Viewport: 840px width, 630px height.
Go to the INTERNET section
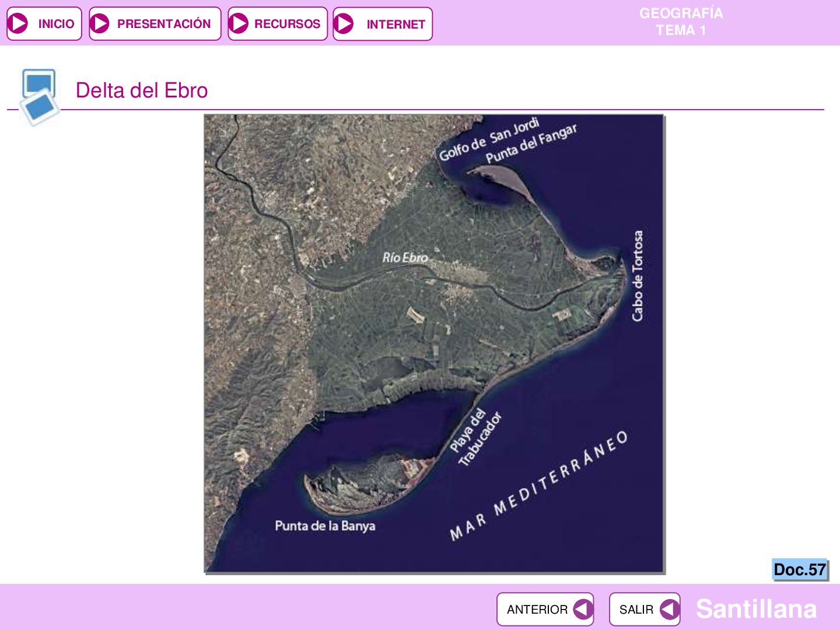[x=383, y=24]
